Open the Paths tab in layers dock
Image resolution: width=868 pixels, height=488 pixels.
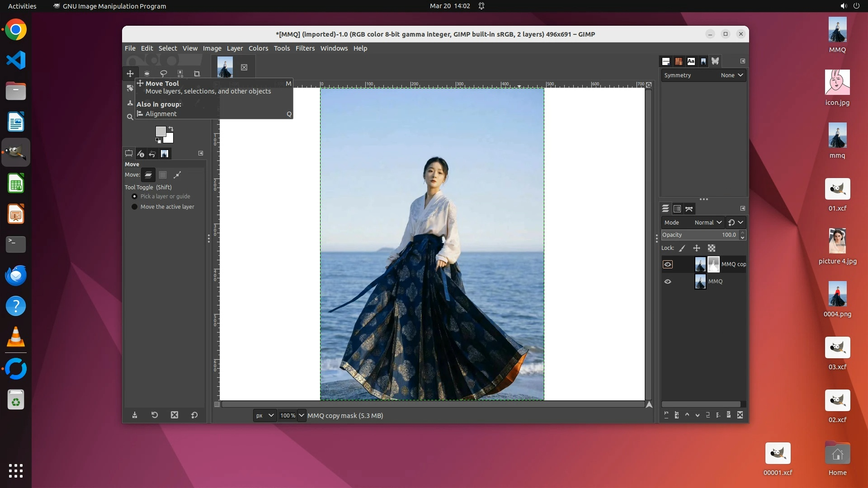tap(689, 209)
